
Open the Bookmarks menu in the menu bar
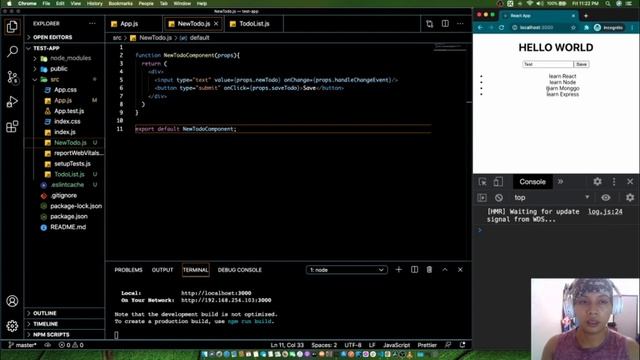coord(120,3)
